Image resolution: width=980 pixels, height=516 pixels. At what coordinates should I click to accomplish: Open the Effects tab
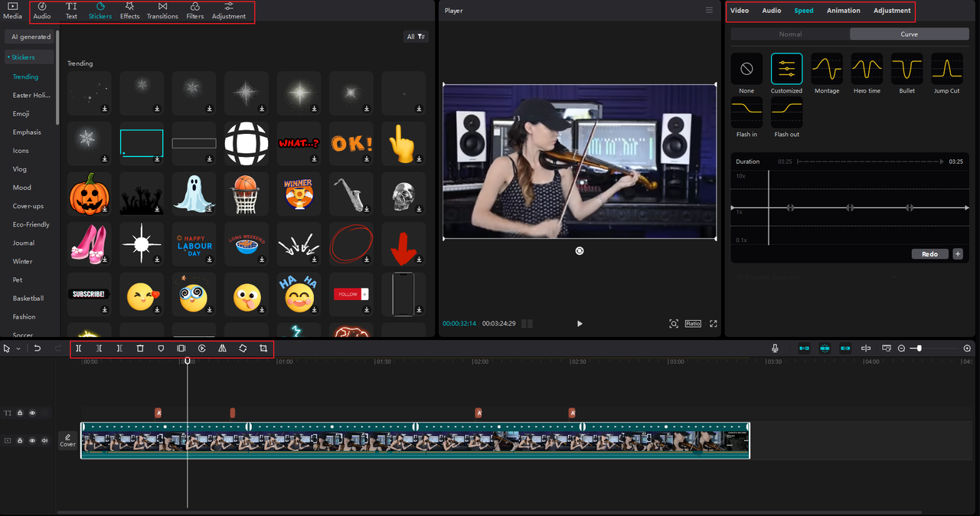pos(130,11)
